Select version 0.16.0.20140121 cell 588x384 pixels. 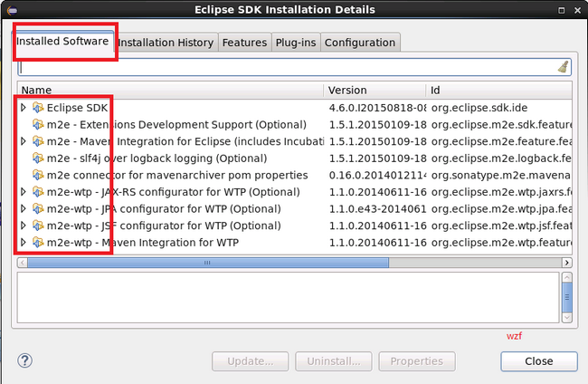[377, 176]
